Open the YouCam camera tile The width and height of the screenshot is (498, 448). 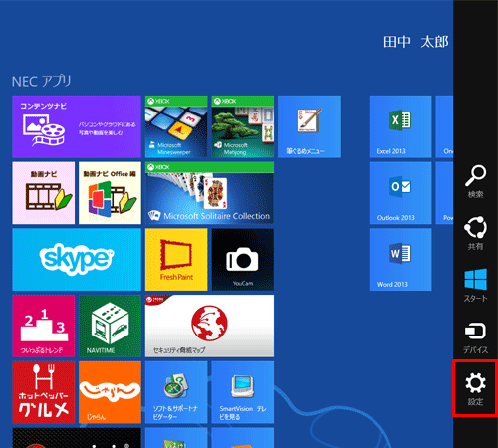tap(243, 259)
